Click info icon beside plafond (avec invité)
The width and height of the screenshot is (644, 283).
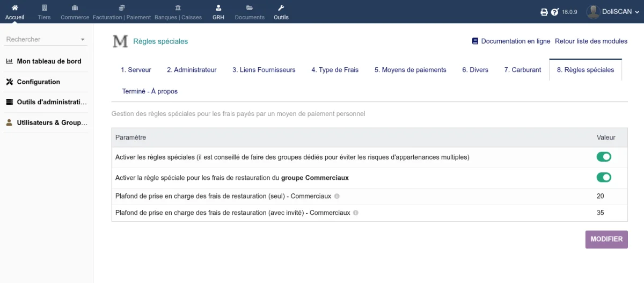point(356,213)
